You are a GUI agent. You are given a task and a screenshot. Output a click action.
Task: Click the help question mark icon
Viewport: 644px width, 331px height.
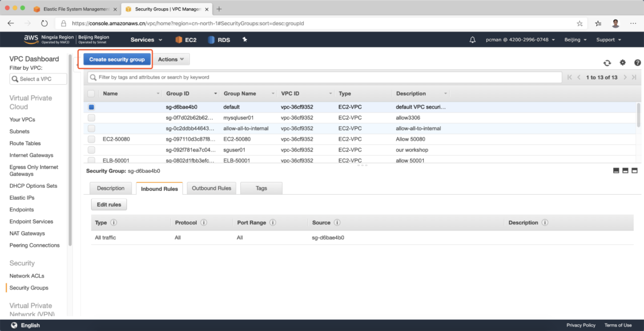point(637,63)
